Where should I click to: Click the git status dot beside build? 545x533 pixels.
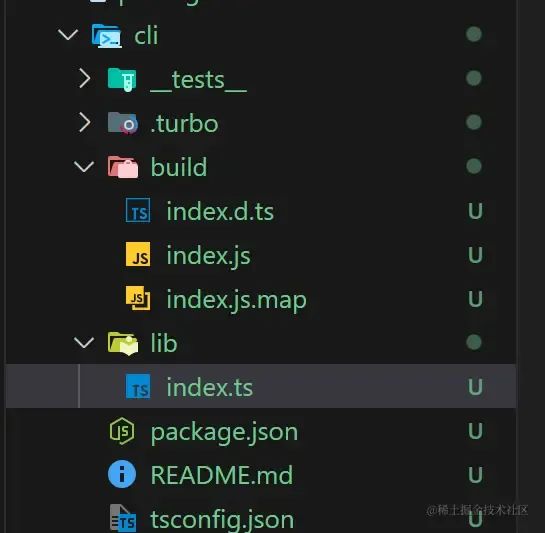(x=474, y=166)
